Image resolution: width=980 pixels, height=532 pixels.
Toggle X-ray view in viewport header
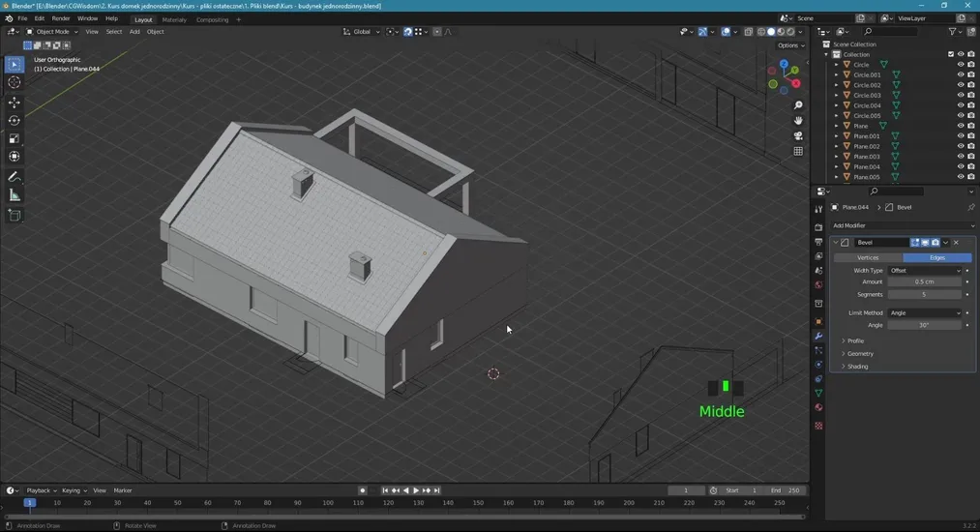748,32
